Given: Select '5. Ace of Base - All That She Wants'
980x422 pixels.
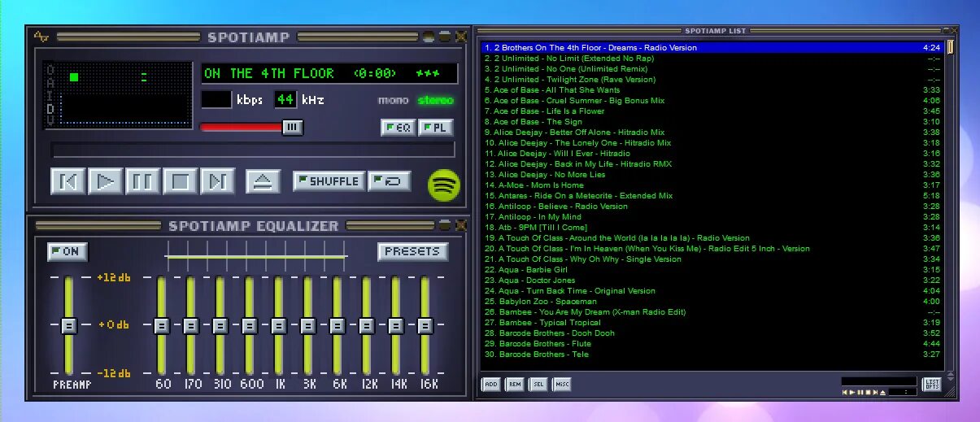Looking at the screenshot, I should (x=712, y=90).
